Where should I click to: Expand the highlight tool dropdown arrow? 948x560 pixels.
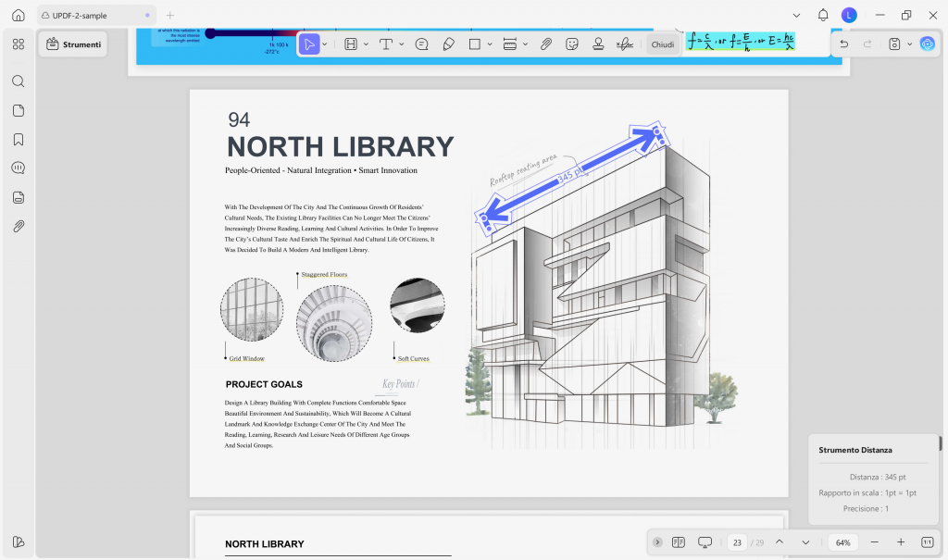coord(367,44)
